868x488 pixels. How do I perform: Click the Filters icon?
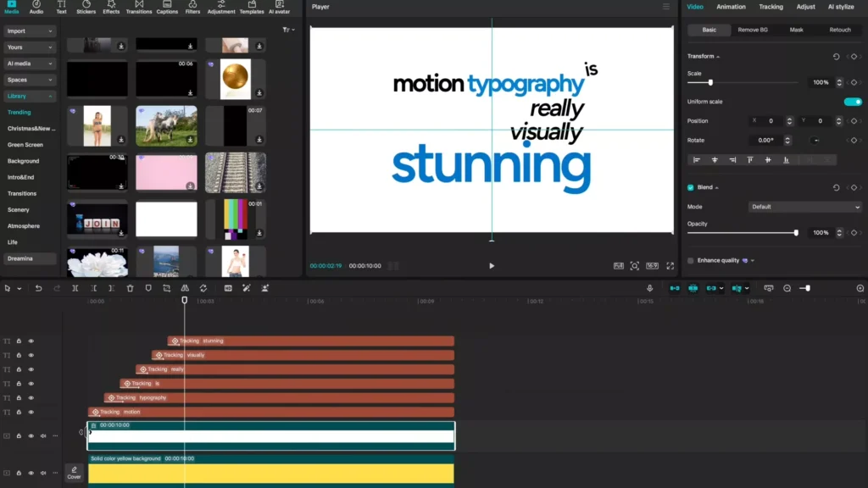pos(192,8)
